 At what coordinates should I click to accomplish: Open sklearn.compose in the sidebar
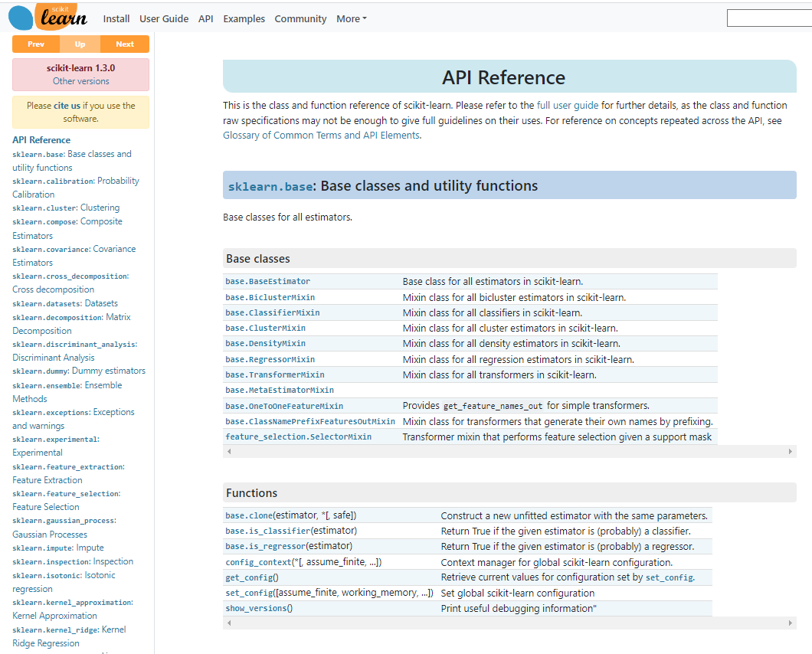point(67,228)
